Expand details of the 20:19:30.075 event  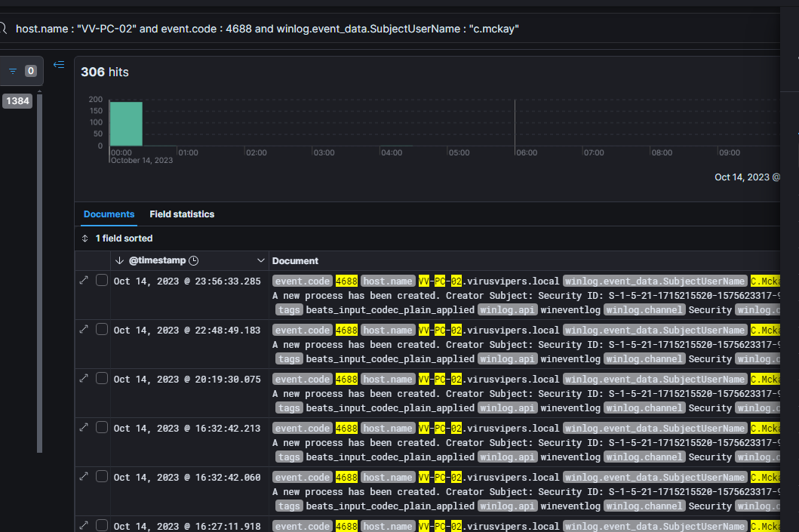coord(84,379)
